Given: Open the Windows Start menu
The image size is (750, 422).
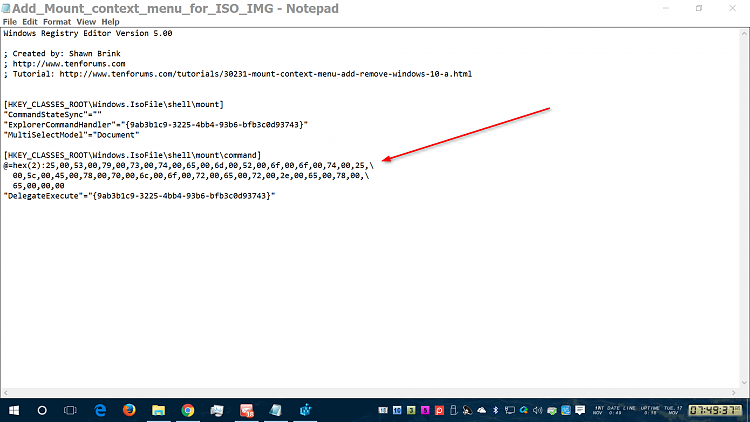Looking at the screenshot, I should tap(14, 411).
